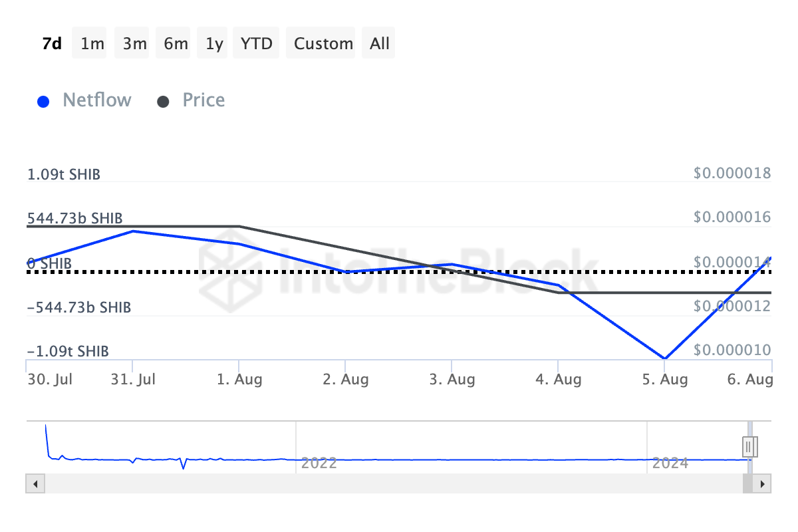
Task: Open the Custom date range picker
Action: click(323, 44)
